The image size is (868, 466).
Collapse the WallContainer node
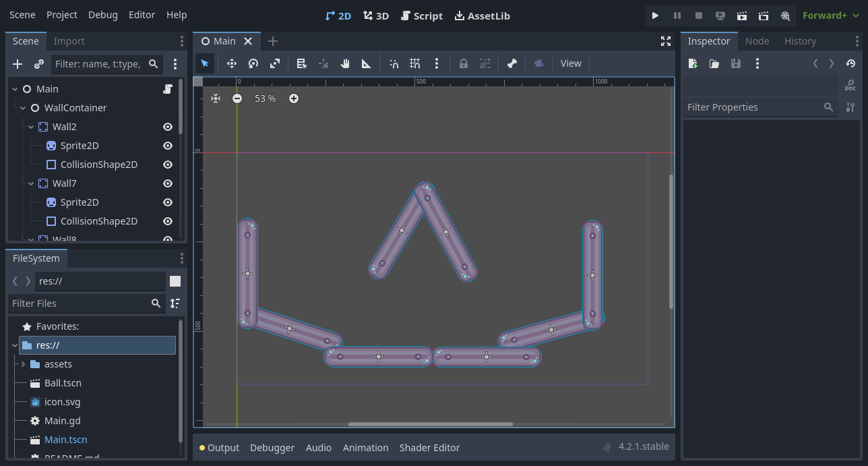tap(23, 108)
